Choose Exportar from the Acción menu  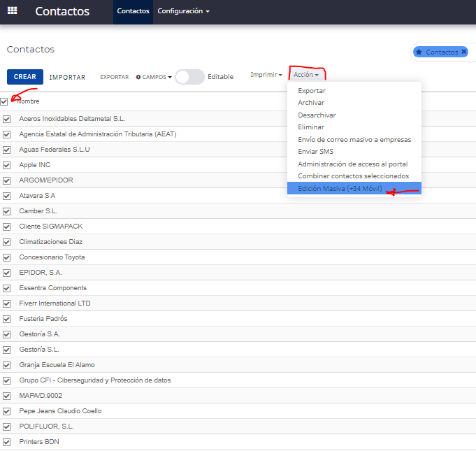(x=312, y=91)
